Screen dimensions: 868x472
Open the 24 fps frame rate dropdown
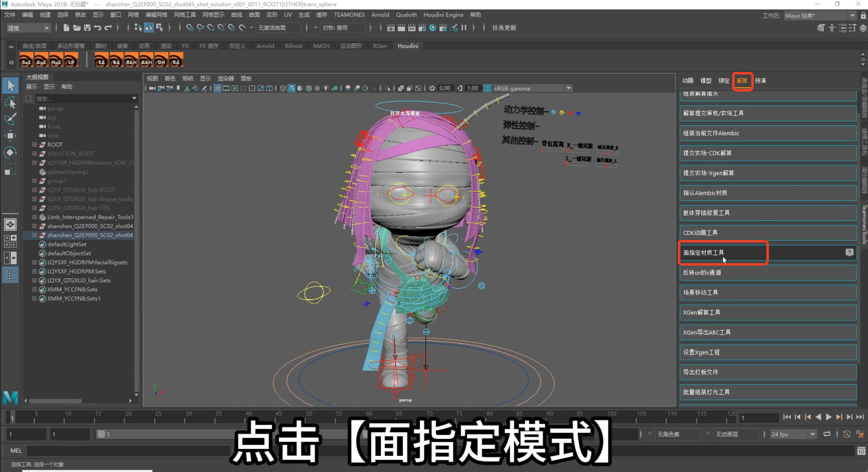[x=812, y=434]
